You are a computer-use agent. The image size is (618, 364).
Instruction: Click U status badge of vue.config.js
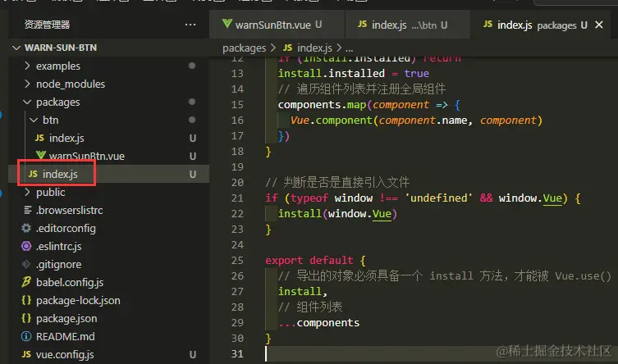[x=192, y=354]
